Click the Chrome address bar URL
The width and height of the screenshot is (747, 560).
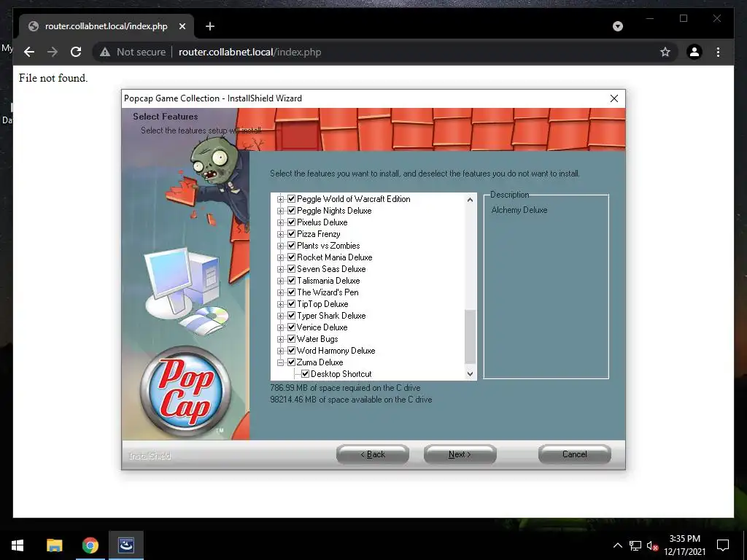pyautogui.click(x=249, y=52)
